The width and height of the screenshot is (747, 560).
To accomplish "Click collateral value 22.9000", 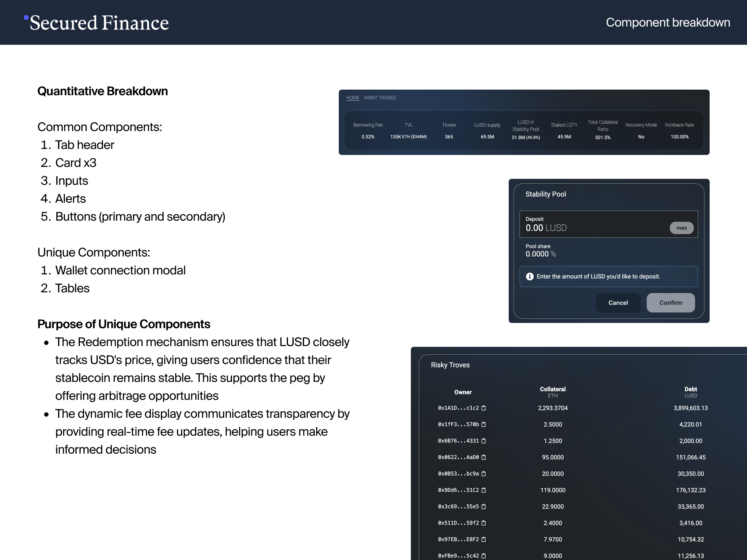I will pyautogui.click(x=553, y=507).
